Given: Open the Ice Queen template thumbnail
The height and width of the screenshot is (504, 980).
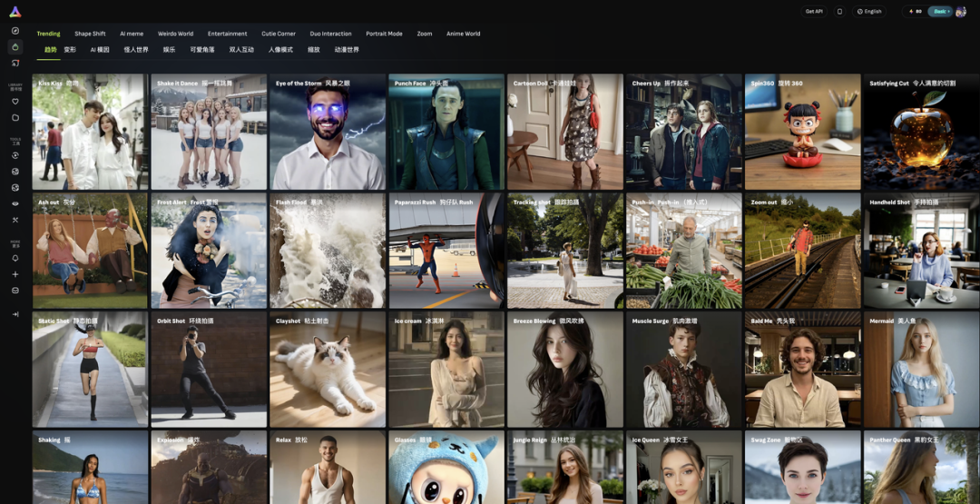Looking at the screenshot, I should pyautogui.click(x=684, y=467).
